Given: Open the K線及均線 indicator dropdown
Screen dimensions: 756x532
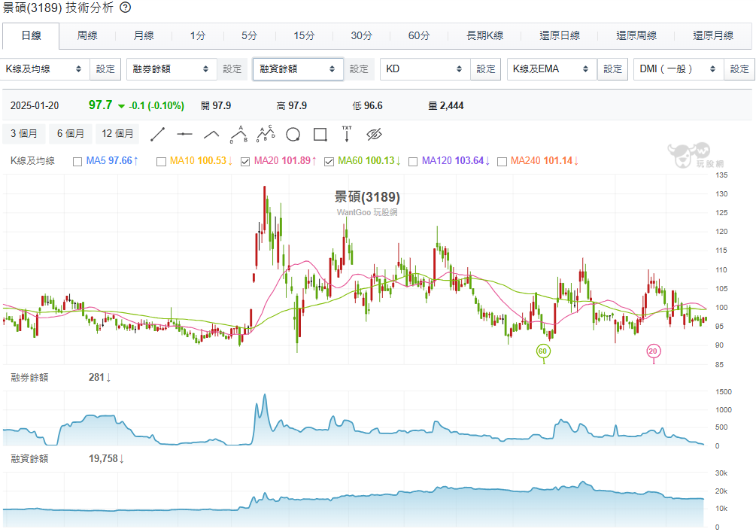Looking at the screenshot, I should point(46,69).
